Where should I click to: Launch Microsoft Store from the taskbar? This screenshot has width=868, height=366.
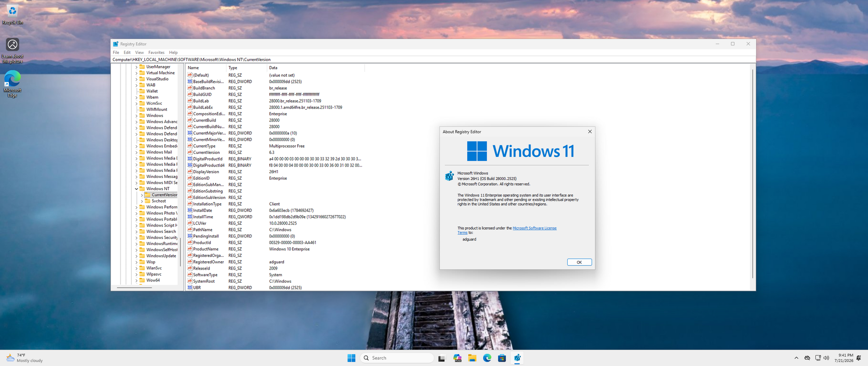pos(502,358)
